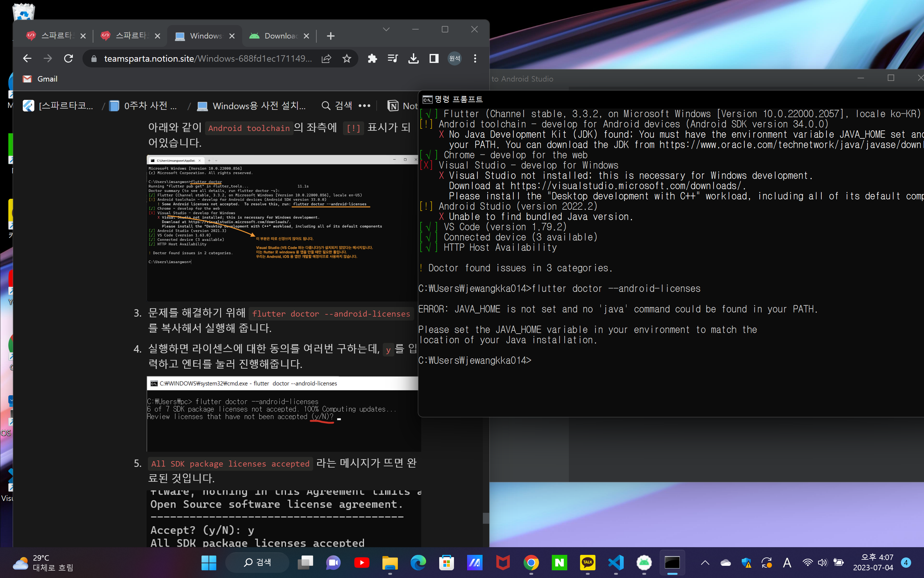The image size is (924, 578).
Task: Open Chrome three-dot menu
Action: click(x=475, y=58)
